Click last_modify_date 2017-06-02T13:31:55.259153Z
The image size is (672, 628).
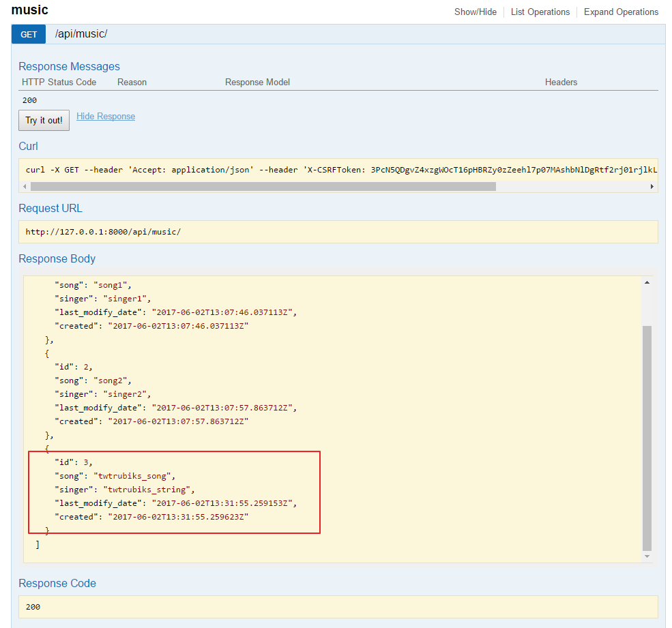222,503
